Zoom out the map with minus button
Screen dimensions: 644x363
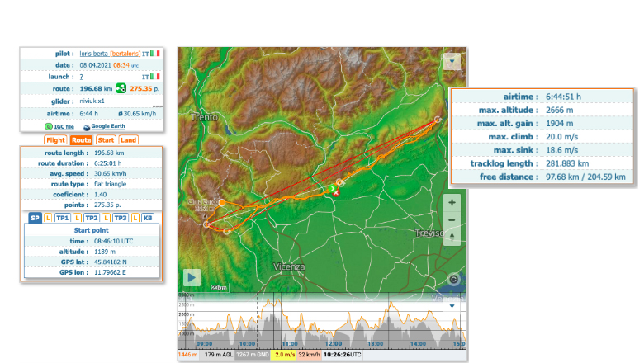click(452, 219)
